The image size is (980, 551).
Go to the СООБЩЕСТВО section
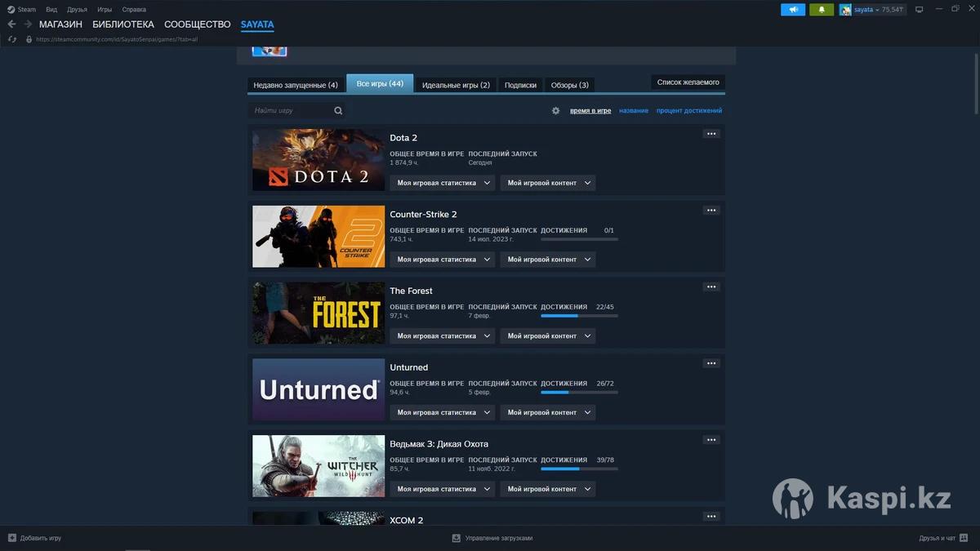[x=198, y=24]
